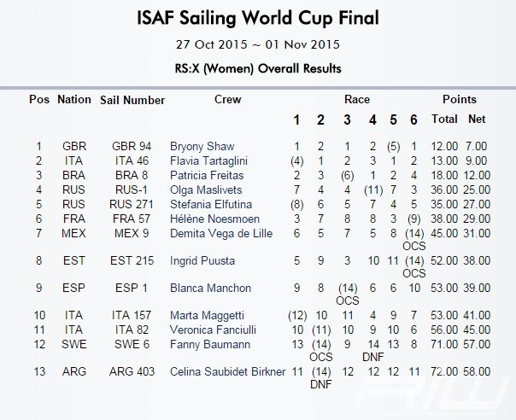Open Ingrid Puusta crew link
The image size is (516, 420).
pos(202,261)
